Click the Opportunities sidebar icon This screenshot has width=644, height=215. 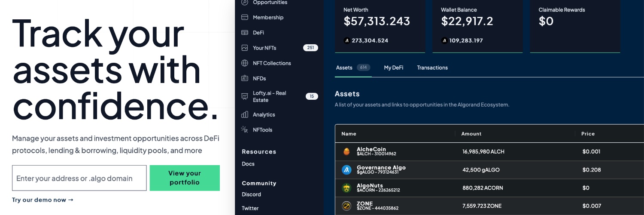click(x=245, y=2)
